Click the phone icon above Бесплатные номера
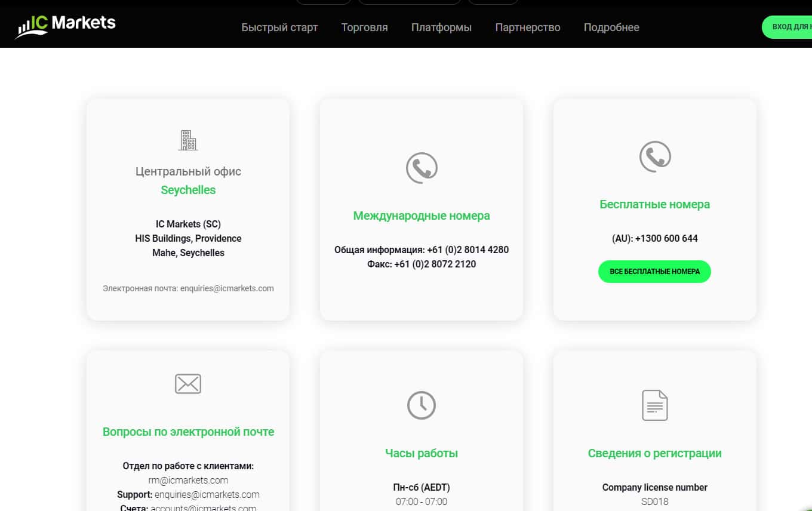Viewport: 812px width, 511px height. pos(655,156)
